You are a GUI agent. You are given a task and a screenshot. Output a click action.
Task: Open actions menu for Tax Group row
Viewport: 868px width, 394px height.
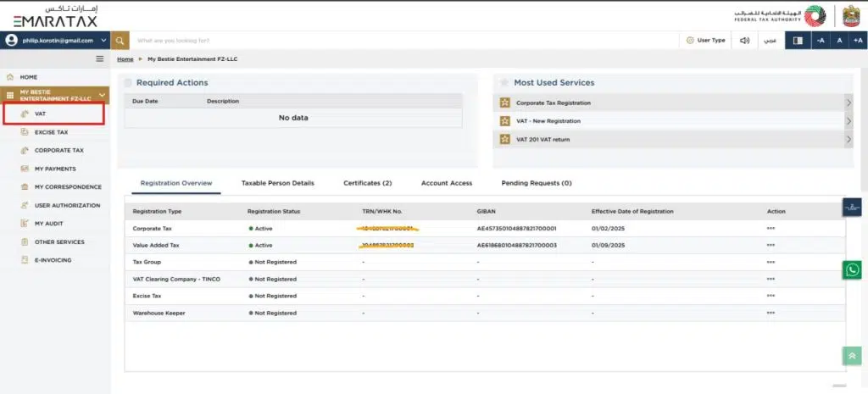point(771,262)
